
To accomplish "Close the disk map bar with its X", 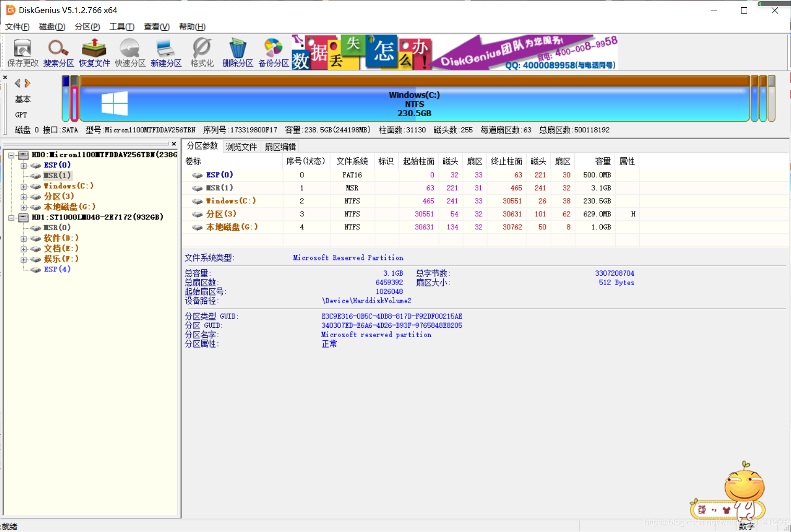I will pos(5,78).
